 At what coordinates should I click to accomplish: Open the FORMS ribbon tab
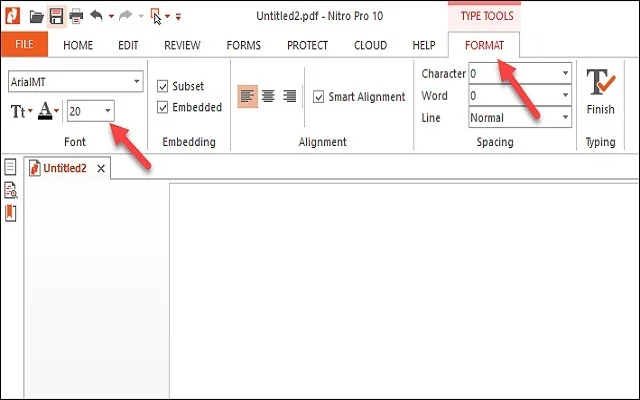[244, 45]
